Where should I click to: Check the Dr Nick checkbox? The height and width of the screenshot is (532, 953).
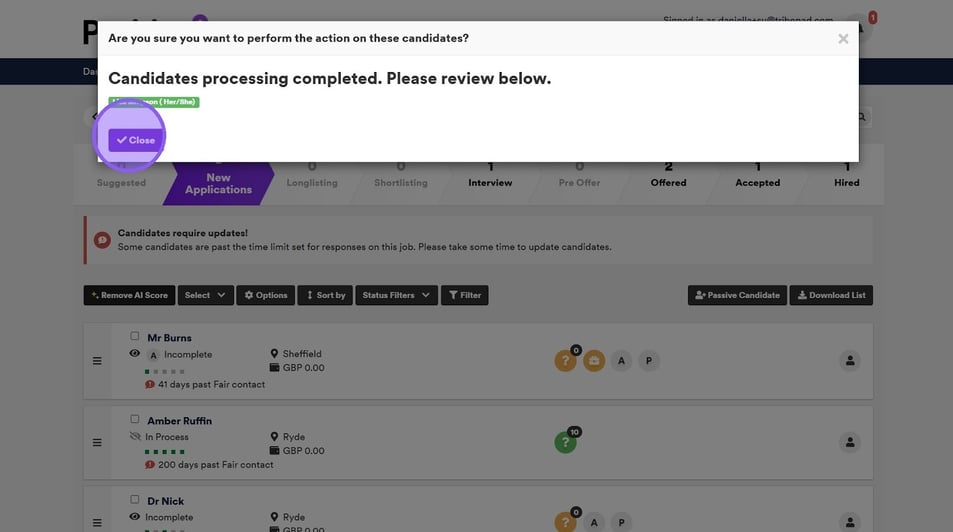[135, 499]
